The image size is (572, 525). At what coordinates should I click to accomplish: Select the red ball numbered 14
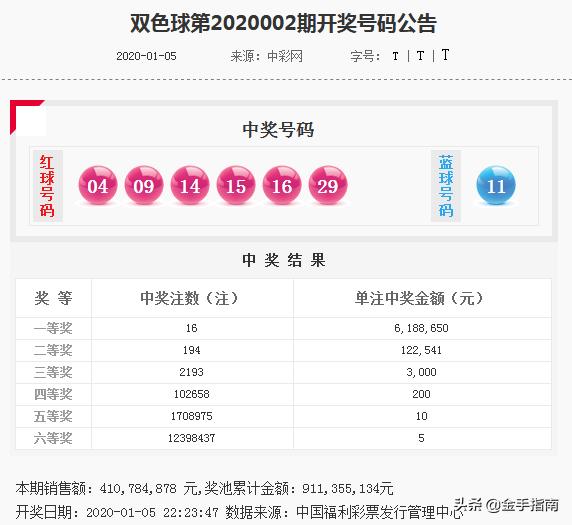pos(190,185)
